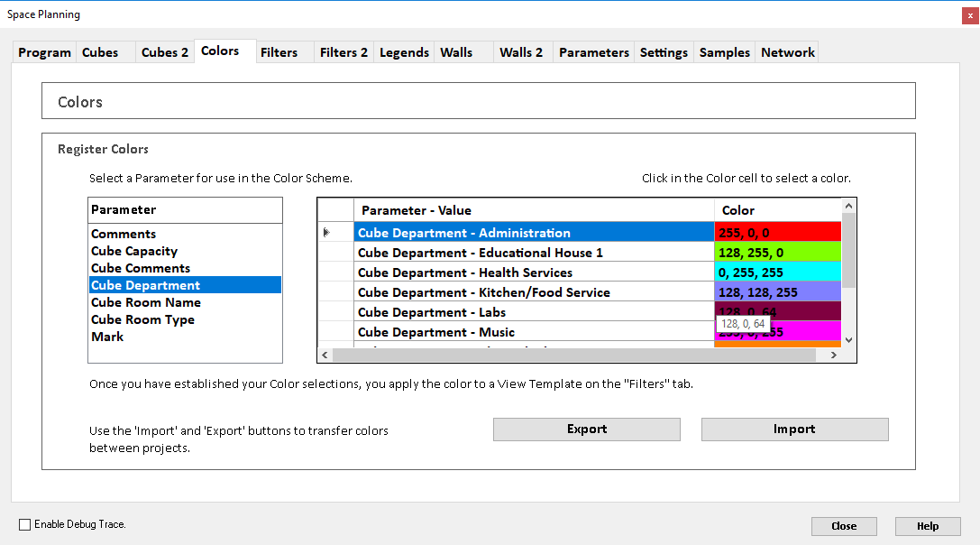Open the Settings tab
Viewport: 980px width, 545px height.
coord(664,52)
